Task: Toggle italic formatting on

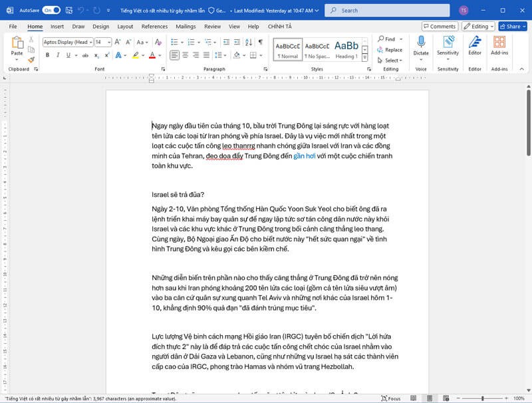Action: coord(59,55)
